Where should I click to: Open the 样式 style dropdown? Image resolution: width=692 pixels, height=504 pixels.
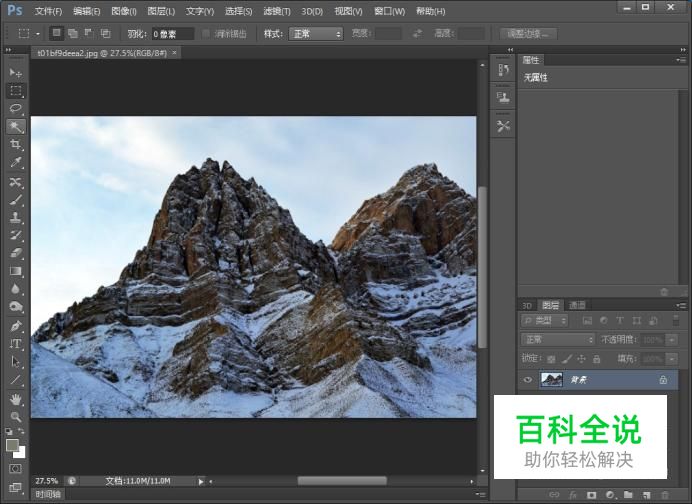point(316,34)
